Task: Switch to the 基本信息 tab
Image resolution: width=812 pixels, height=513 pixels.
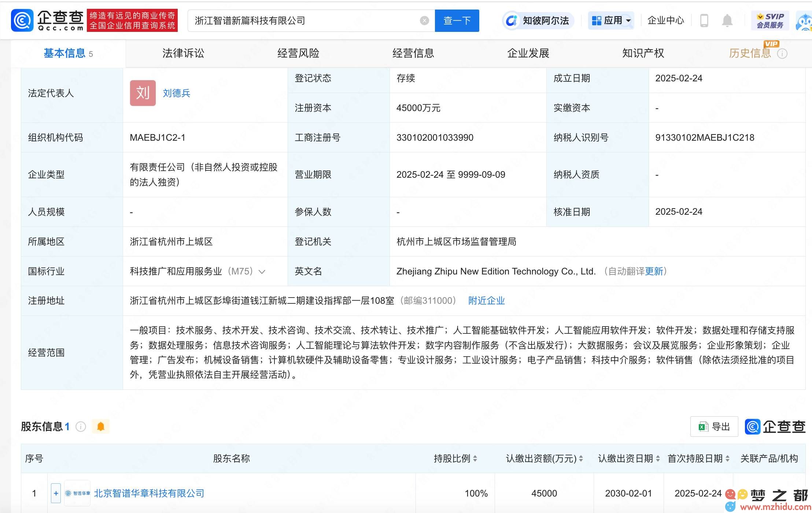Action: pos(68,53)
